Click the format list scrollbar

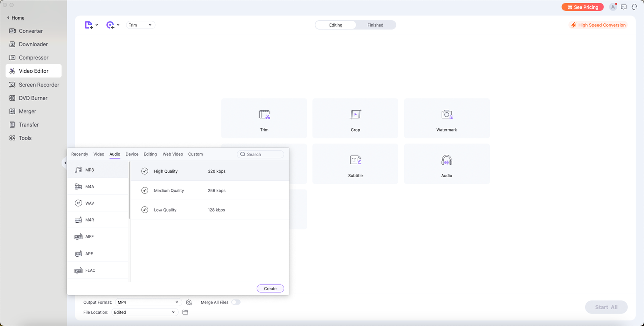point(130,190)
